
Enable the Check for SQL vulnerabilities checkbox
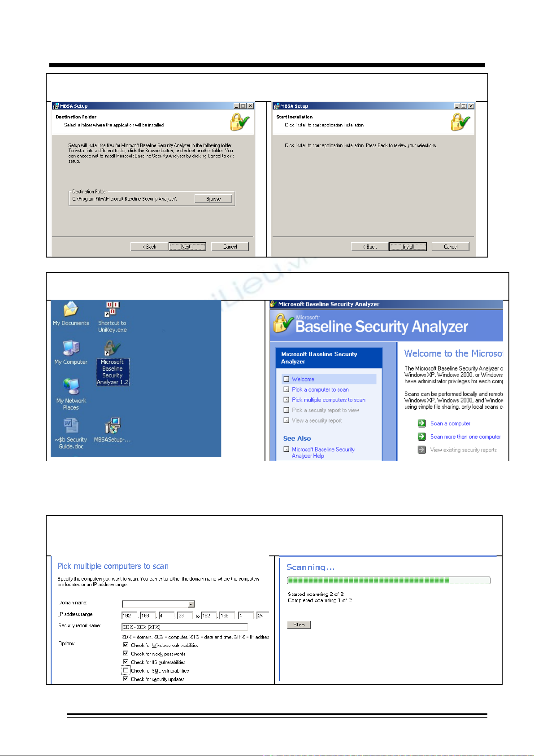pyautogui.click(x=126, y=670)
